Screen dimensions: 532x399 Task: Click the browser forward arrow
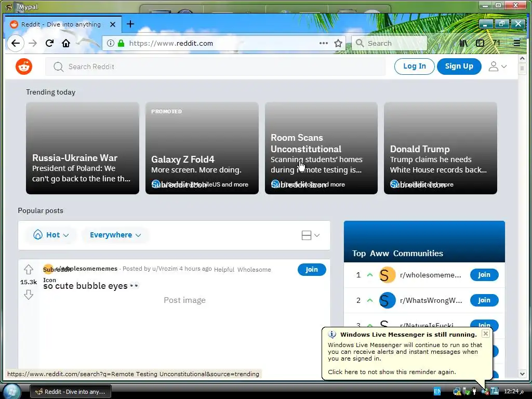pyautogui.click(x=33, y=43)
